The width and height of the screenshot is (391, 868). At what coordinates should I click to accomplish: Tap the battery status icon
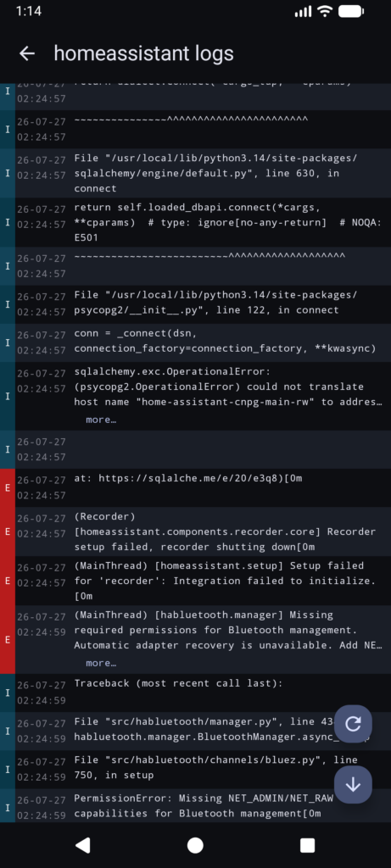coord(350,11)
